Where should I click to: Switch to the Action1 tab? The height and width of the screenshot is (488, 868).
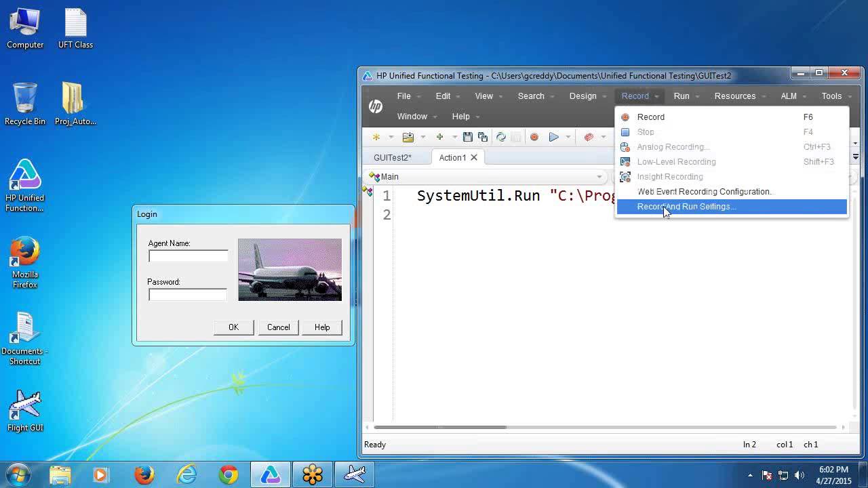point(452,157)
